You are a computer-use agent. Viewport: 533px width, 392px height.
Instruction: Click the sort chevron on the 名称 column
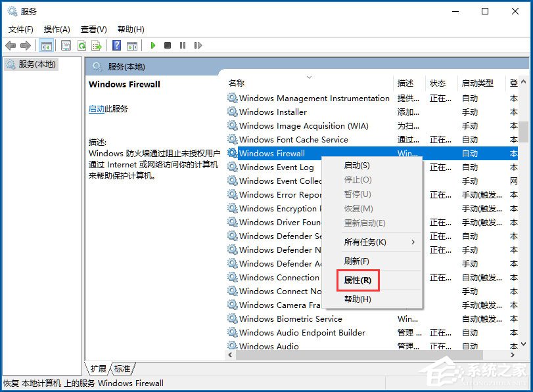click(309, 76)
